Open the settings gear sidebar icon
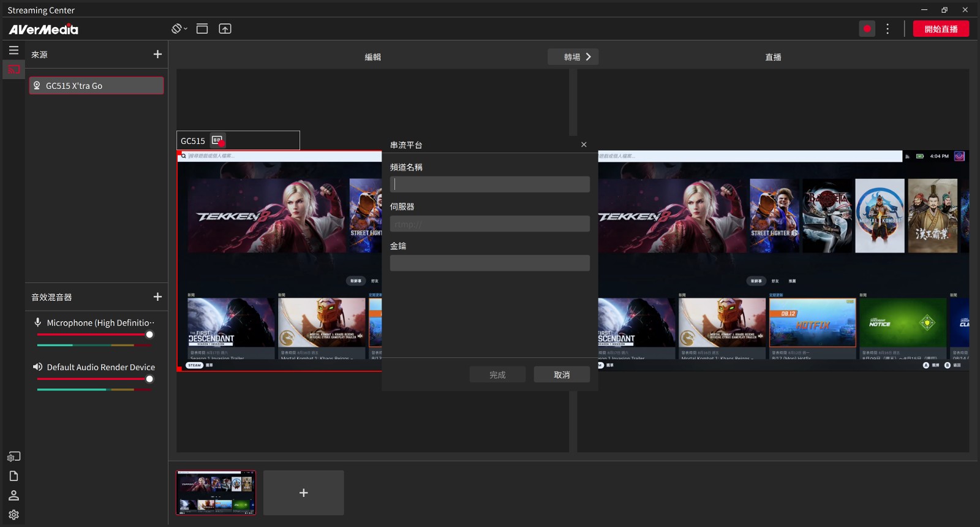 (13, 515)
